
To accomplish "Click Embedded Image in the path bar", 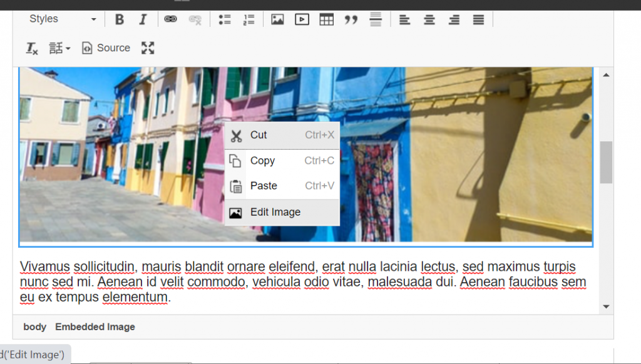I will (x=95, y=326).
